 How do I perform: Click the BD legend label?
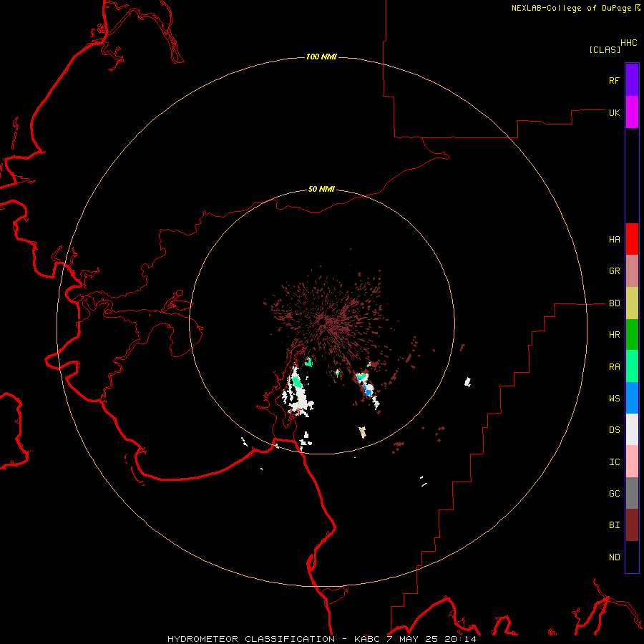614,303
